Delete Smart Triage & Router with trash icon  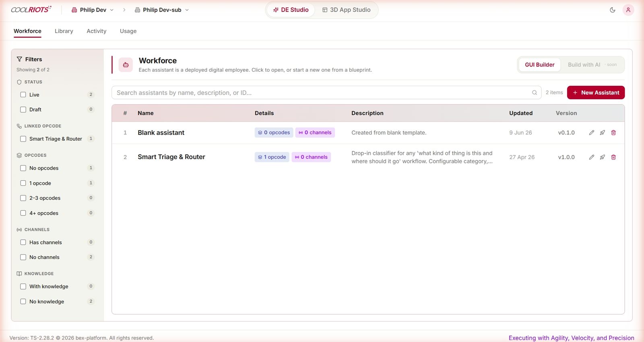coord(613,157)
